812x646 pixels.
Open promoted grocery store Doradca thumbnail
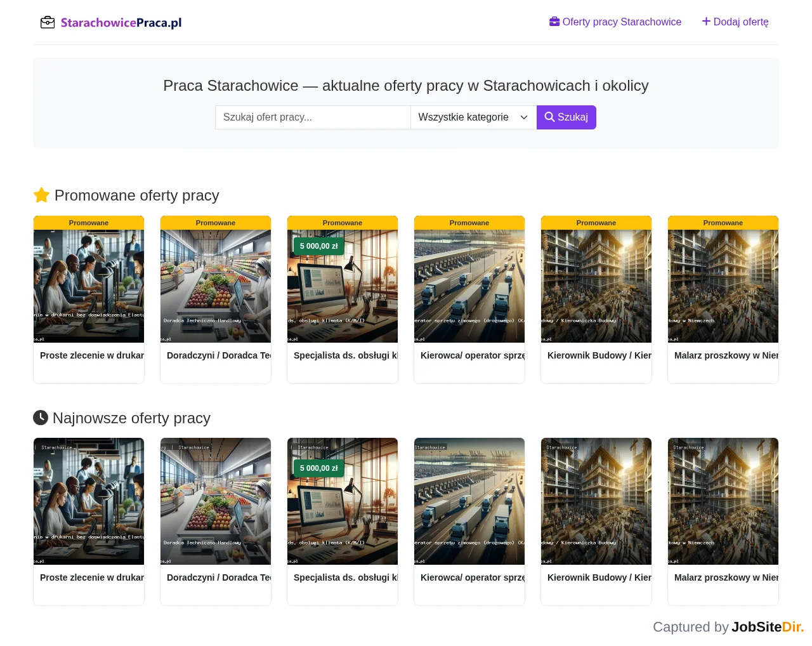(x=216, y=286)
